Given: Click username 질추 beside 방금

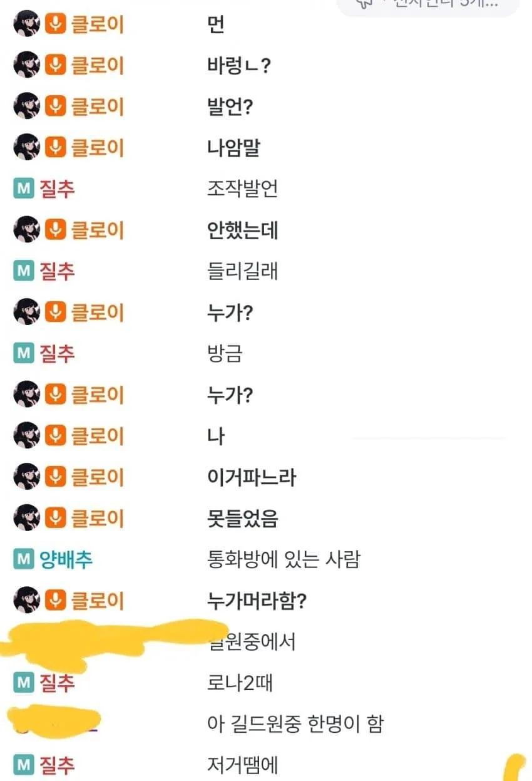Looking at the screenshot, I should (x=57, y=353).
